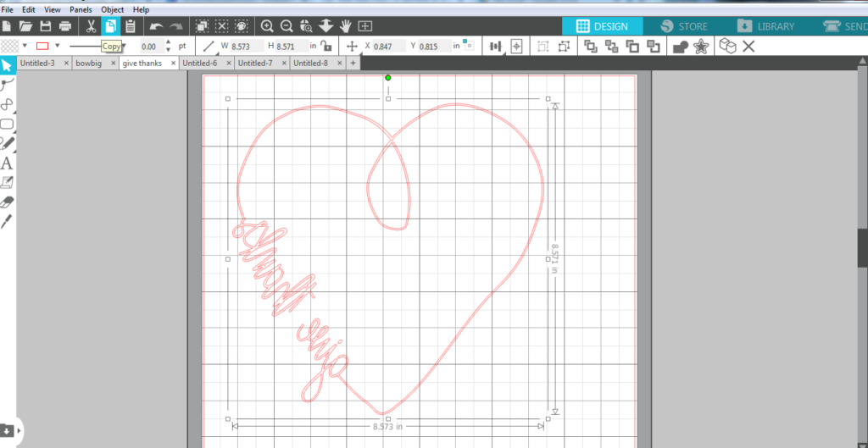Click the Offset star icon
The height and width of the screenshot is (448, 868).
(700, 47)
